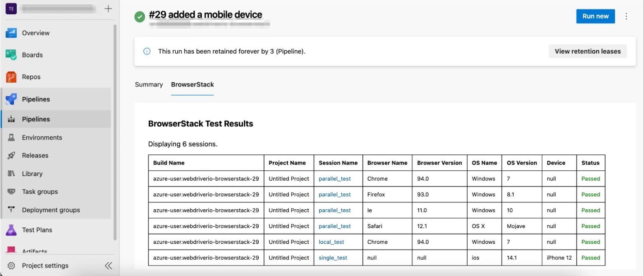The height and width of the screenshot is (276, 644).
Task: Open the local_test session link
Action: 331,242
